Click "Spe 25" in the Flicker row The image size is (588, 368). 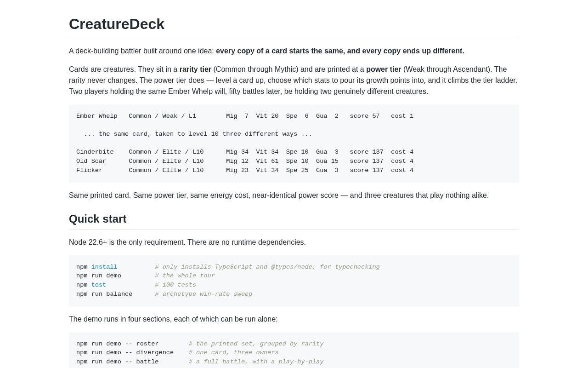coord(297,171)
